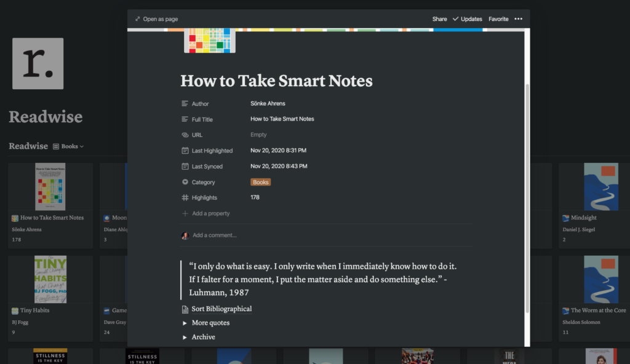Expand the More quotes toggle

click(185, 323)
